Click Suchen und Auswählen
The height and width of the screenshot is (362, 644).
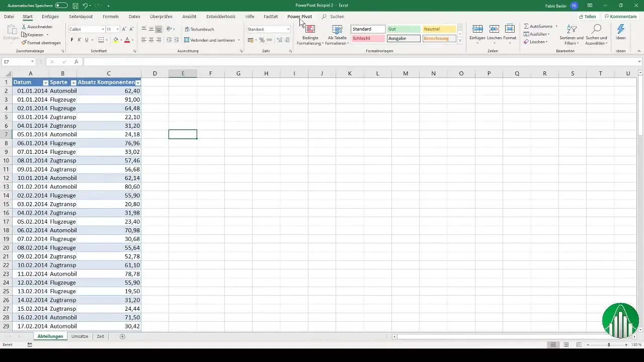click(597, 35)
